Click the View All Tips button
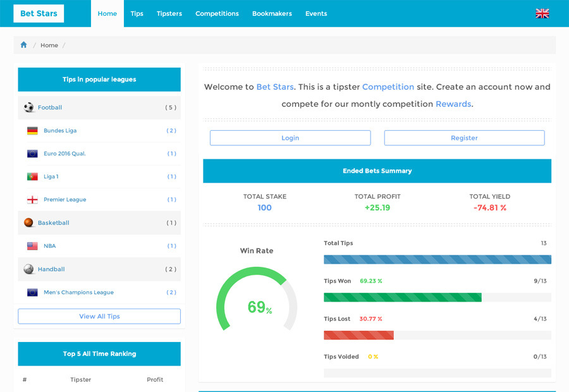 click(x=99, y=316)
